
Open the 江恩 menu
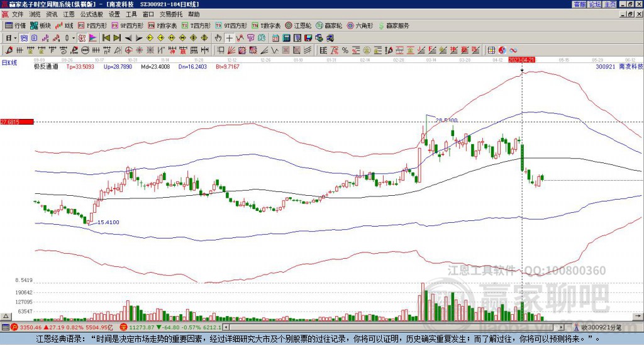pyautogui.click(x=69, y=14)
